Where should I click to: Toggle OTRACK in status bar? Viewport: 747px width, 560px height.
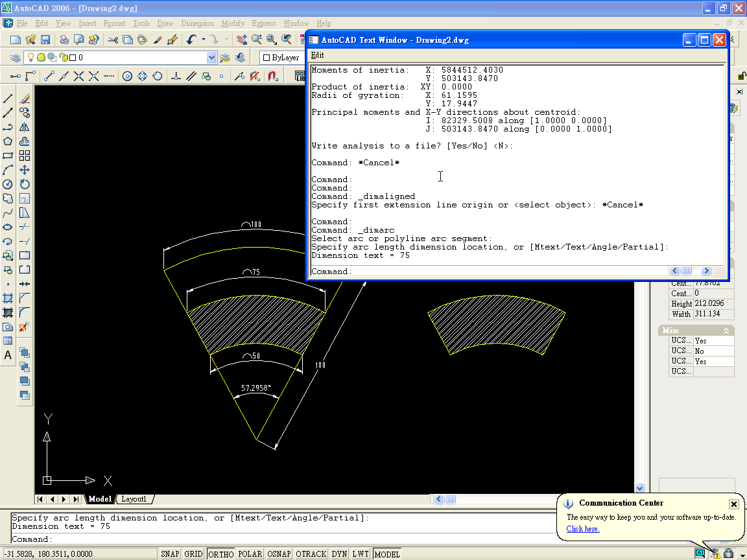(x=311, y=554)
